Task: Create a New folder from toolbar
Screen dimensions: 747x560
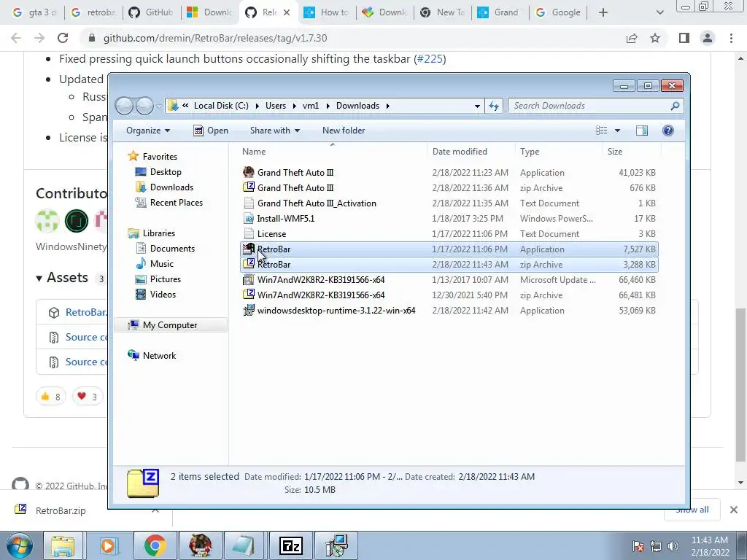Action: click(x=344, y=131)
